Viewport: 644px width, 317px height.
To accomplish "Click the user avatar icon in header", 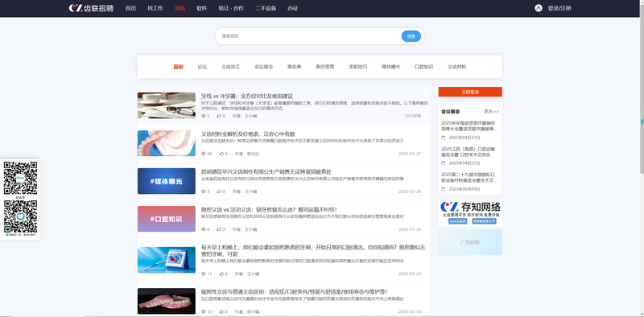I will [539, 8].
